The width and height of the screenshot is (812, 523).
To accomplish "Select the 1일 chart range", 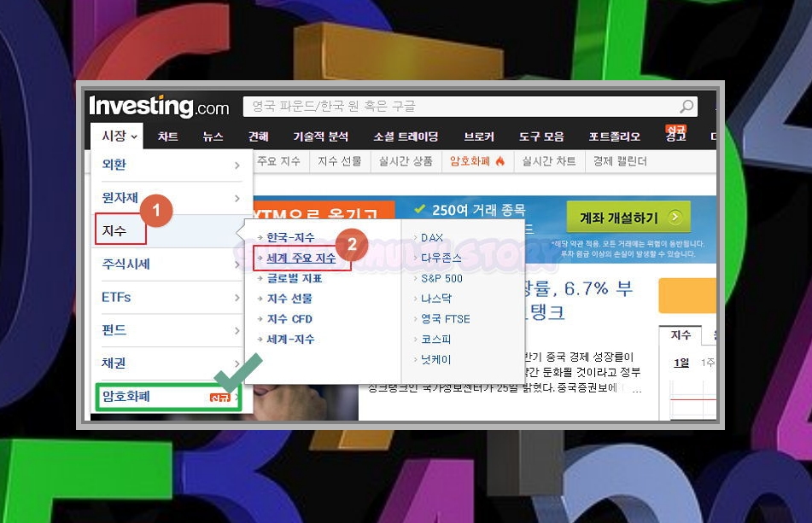I will click(681, 363).
